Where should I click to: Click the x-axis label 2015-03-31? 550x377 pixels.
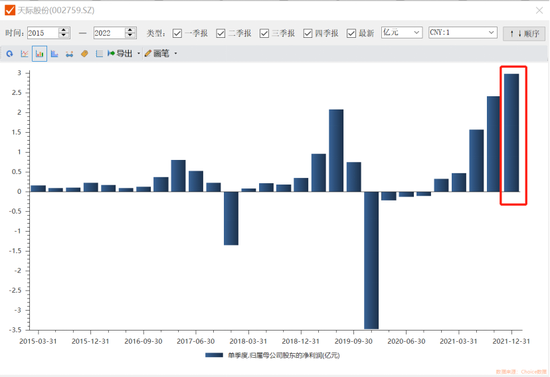pyautogui.click(x=38, y=341)
